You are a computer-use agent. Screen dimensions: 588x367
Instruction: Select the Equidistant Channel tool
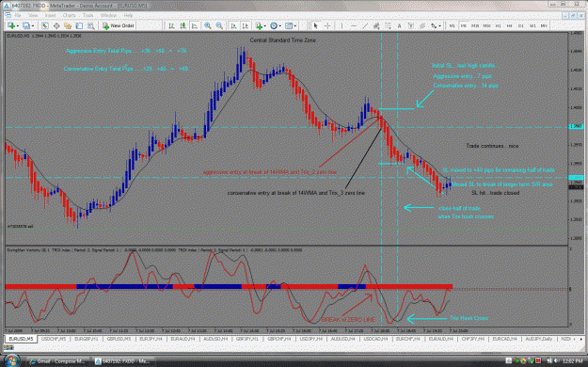pyautogui.click(x=376, y=25)
